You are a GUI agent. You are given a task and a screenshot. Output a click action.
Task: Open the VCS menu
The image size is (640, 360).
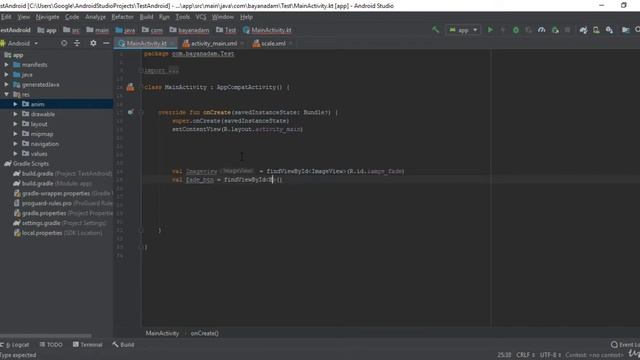click(x=201, y=17)
